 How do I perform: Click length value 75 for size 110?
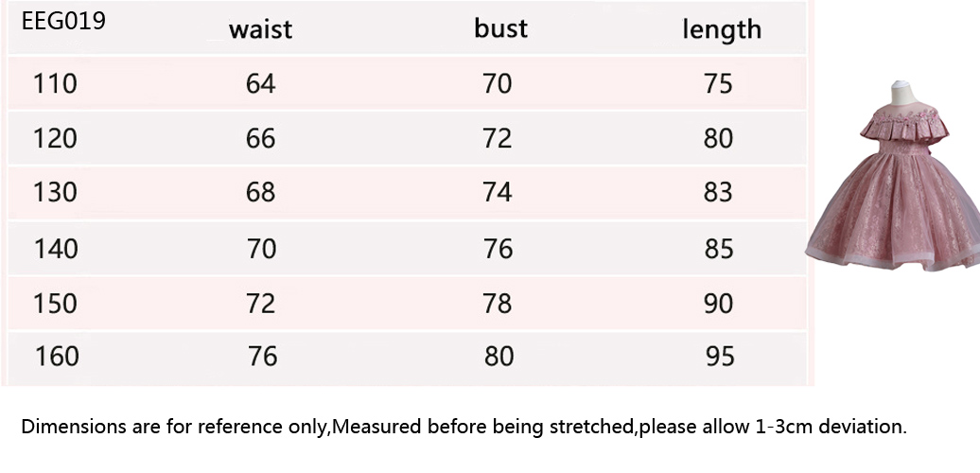[x=718, y=84]
